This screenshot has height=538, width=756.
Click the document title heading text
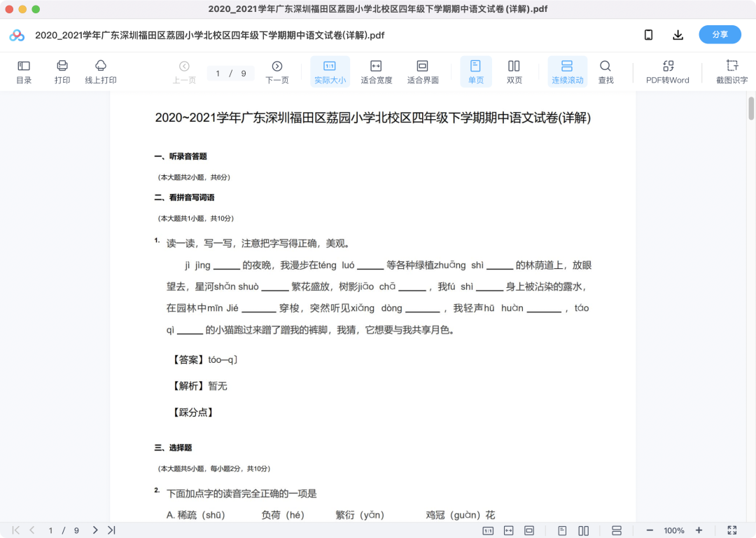[372, 118]
